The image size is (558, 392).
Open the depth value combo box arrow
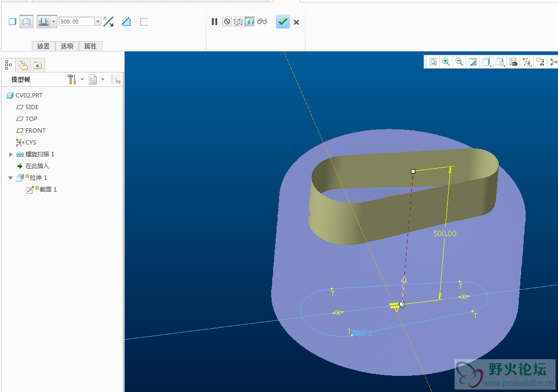click(98, 22)
